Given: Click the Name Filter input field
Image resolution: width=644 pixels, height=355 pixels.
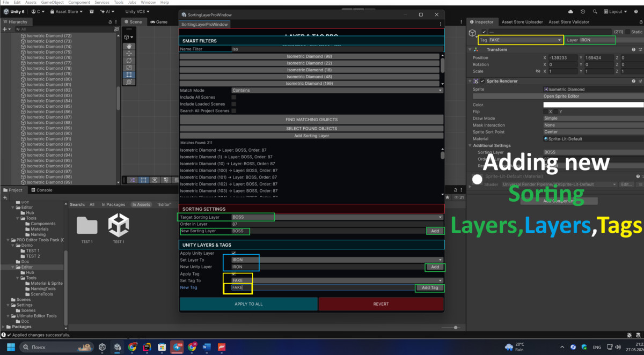Looking at the screenshot, I should pyautogui.click(x=337, y=49).
